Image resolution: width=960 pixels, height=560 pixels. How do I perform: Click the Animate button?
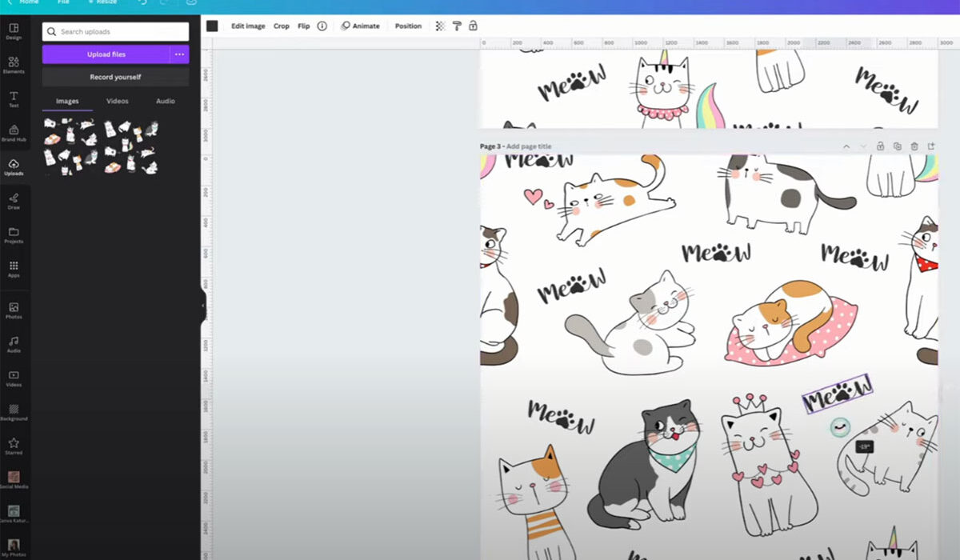[x=361, y=26]
